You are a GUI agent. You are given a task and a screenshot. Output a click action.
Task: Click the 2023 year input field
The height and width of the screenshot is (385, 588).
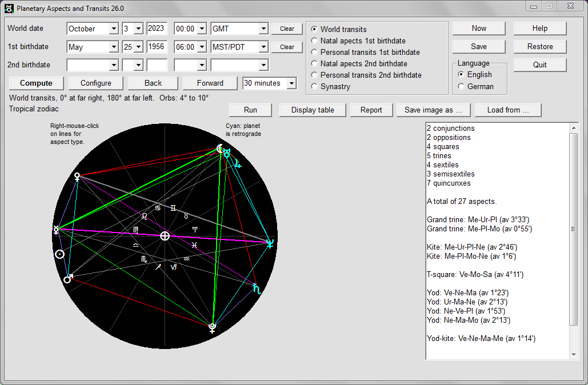156,29
